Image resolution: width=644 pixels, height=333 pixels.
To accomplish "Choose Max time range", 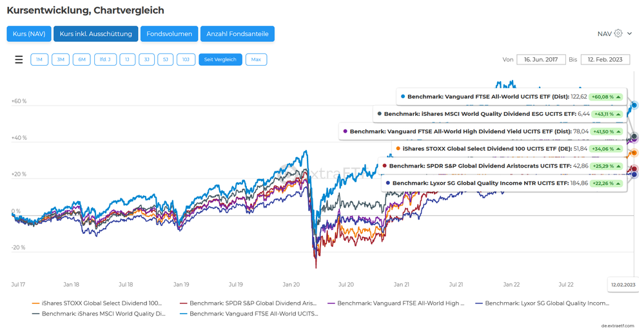I will tap(256, 59).
